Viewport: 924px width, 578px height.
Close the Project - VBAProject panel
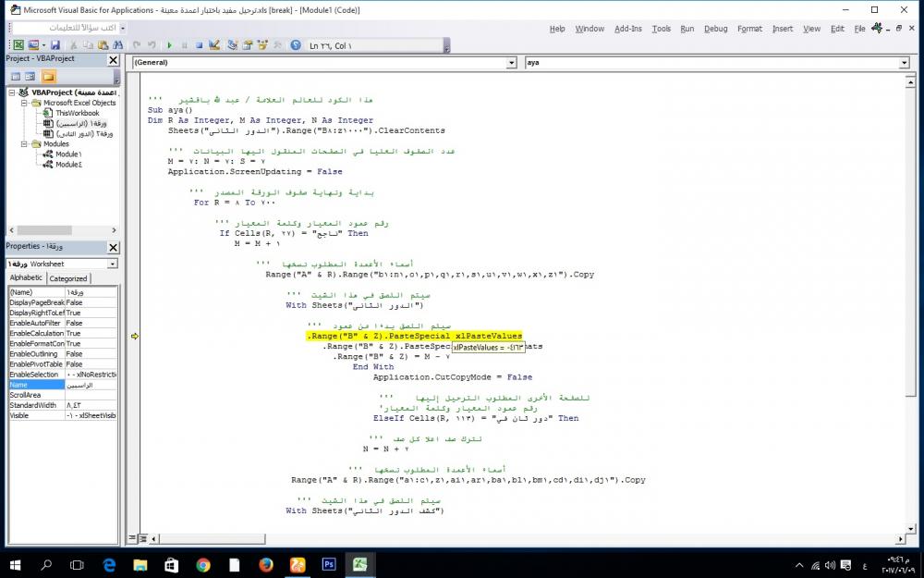click(x=113, y=59)
